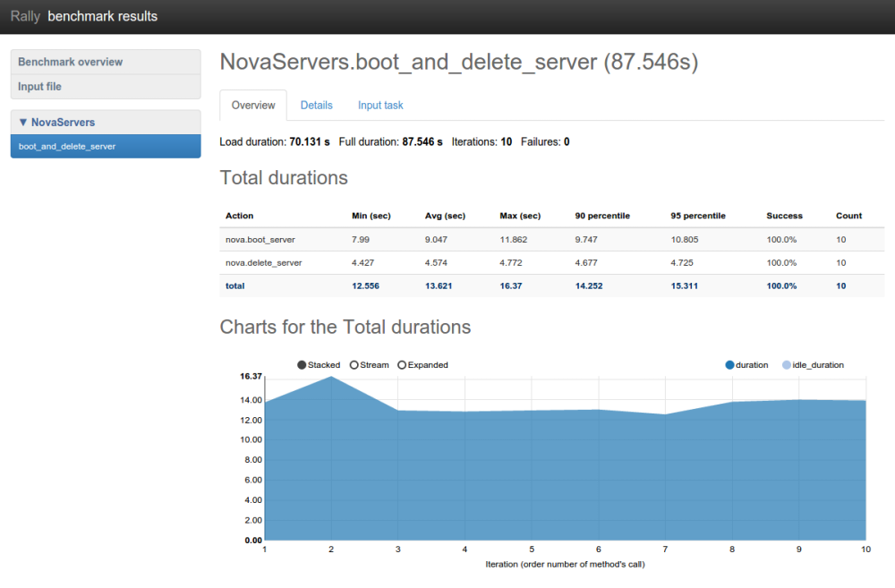The height and width of the screenshot is (588, 895).
Task: Click the chart peak at iteration 2
Action: 331,377
